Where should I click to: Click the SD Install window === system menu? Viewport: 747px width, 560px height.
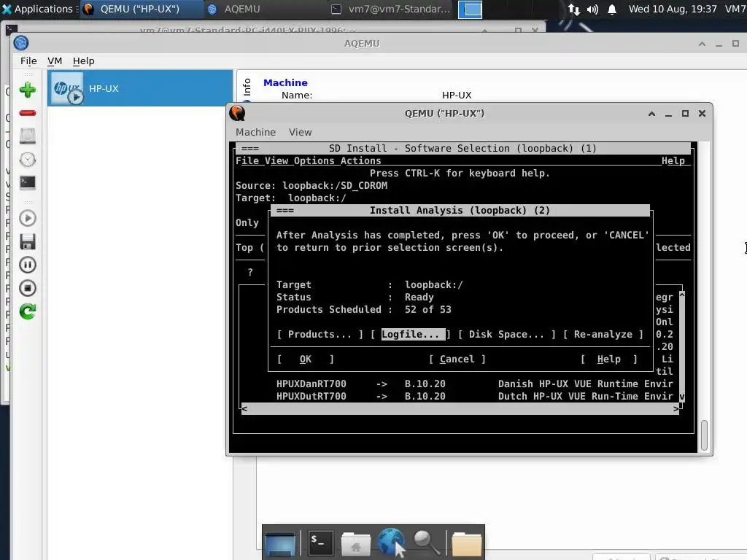[x=250, y=149]
